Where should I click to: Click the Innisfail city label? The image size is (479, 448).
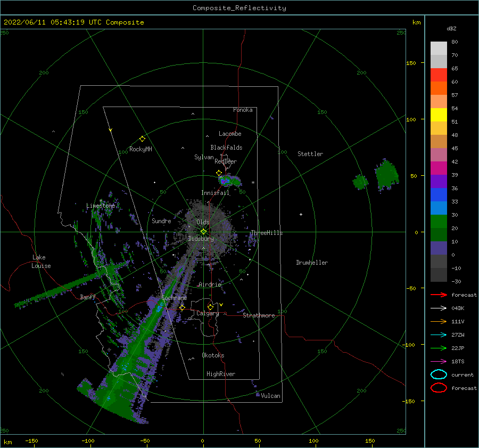coord(215,193)
